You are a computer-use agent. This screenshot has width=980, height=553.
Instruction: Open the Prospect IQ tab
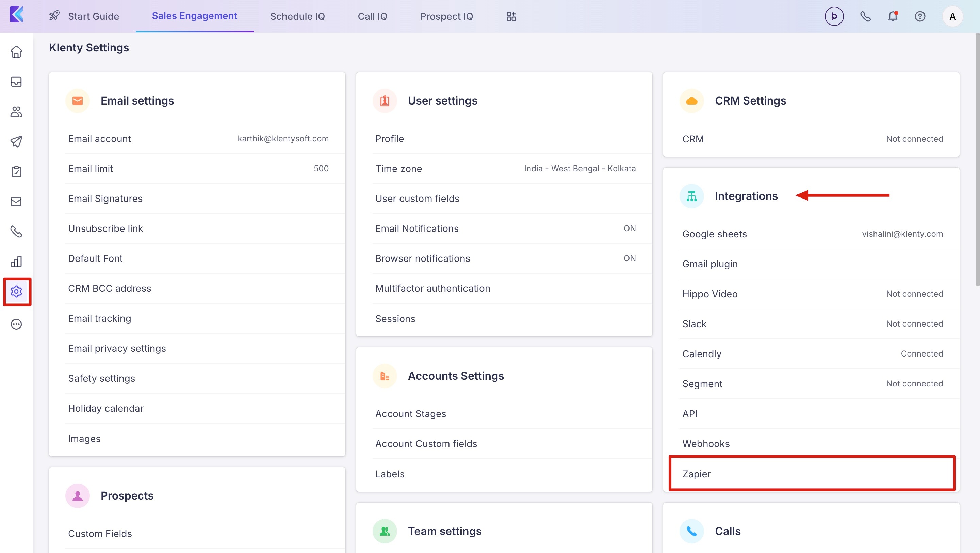446,16
